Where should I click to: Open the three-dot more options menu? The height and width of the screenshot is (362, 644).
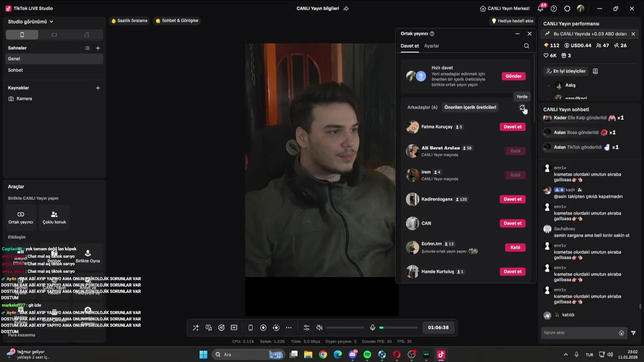(x=289, y=328)
